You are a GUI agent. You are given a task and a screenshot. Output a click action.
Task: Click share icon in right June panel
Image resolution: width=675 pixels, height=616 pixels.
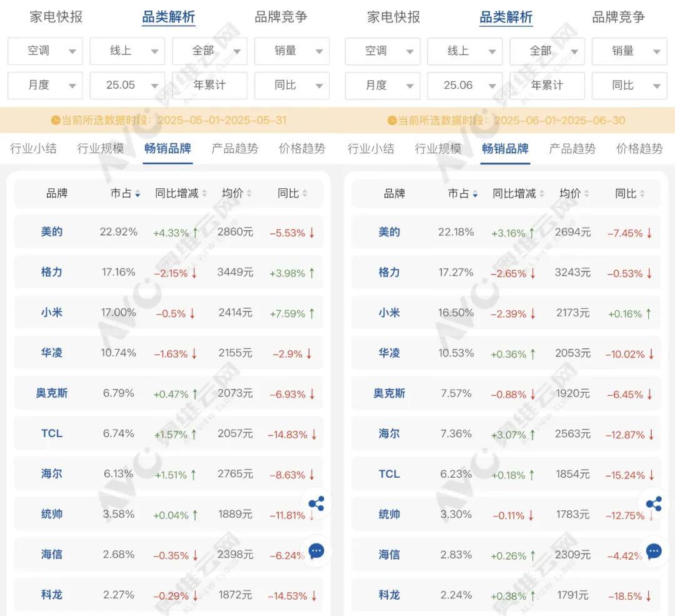pyautogui.click(x=654, y=503)
